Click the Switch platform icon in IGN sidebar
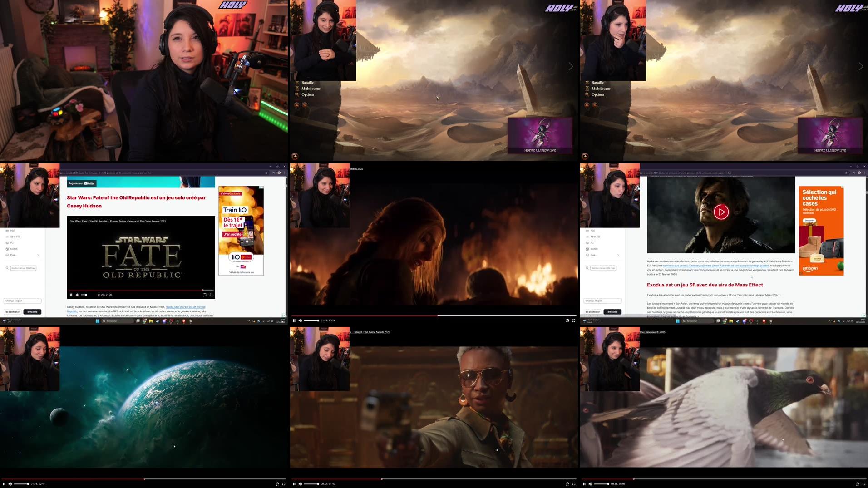 pos(7,249)
